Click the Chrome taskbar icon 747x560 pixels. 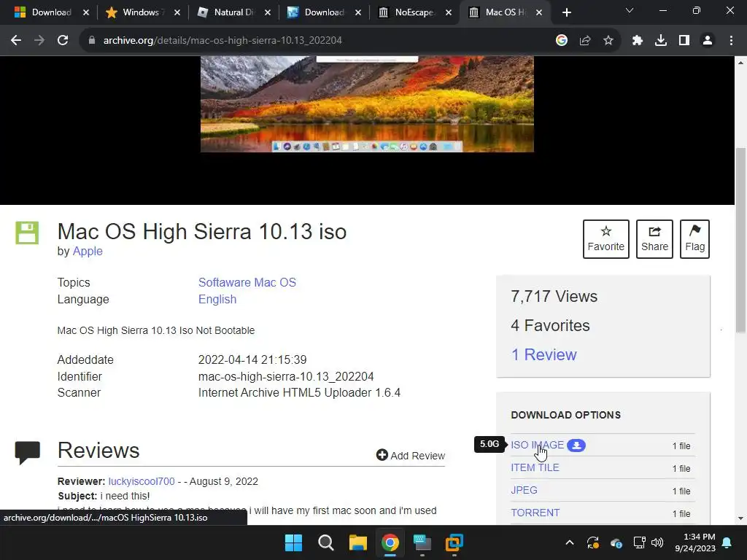(x=390, y=542)
